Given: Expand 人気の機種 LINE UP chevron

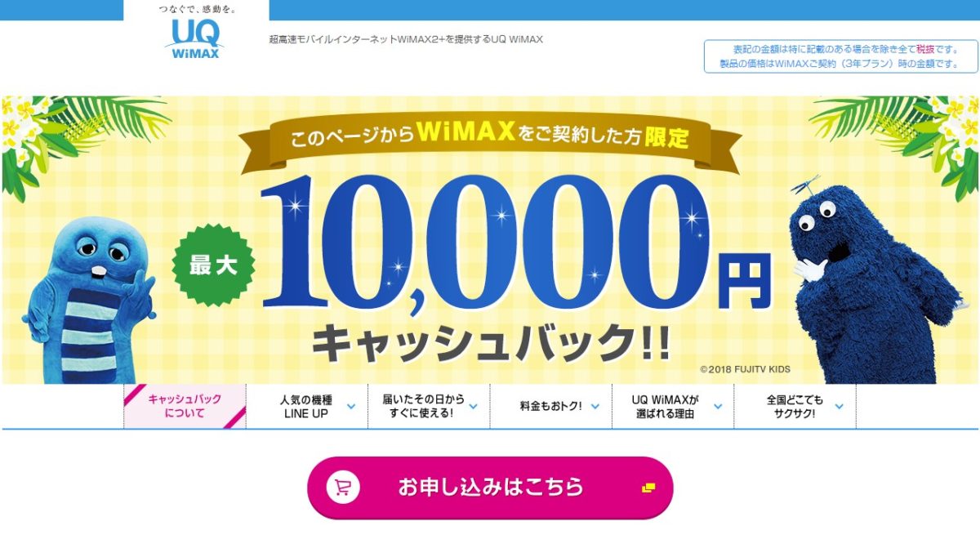Looking at the screenshot, I should (350, 406).
